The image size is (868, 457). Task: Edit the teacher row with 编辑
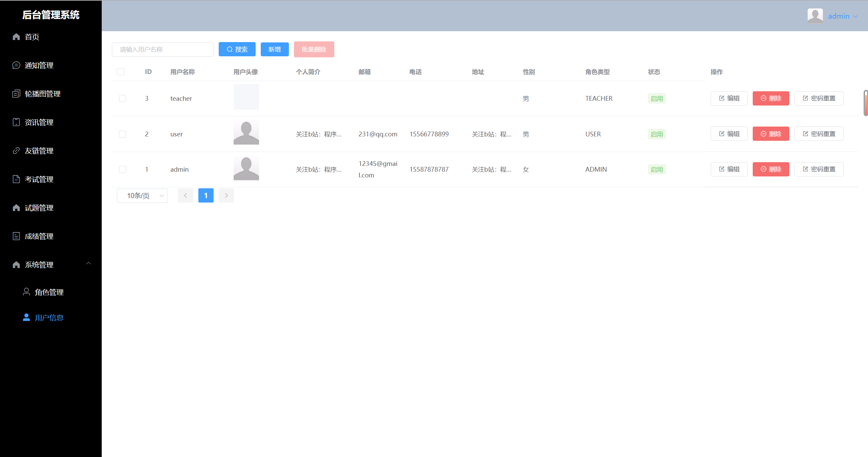(x=729, y=98)
